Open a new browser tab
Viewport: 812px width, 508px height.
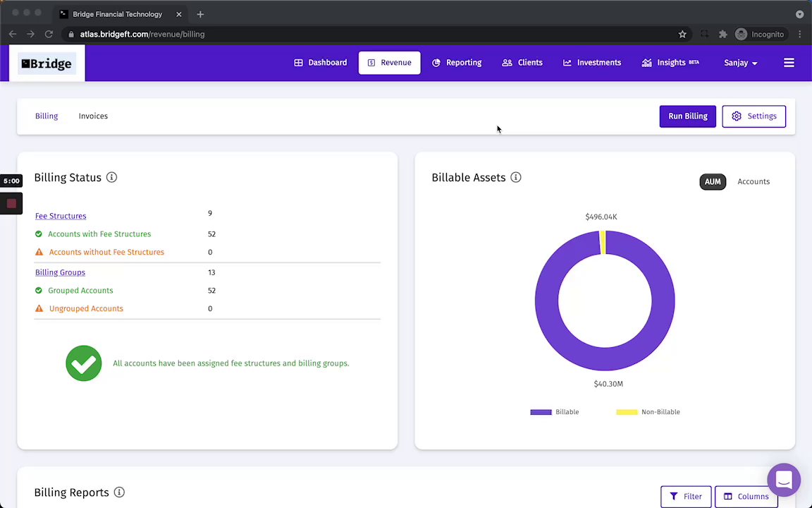(200, 15)
